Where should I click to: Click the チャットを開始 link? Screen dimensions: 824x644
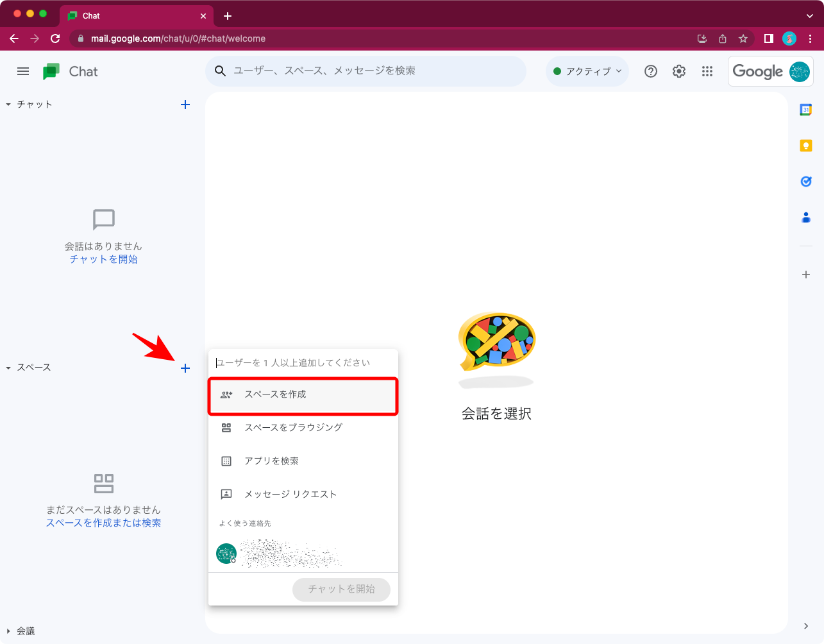[x=103, y=258]
